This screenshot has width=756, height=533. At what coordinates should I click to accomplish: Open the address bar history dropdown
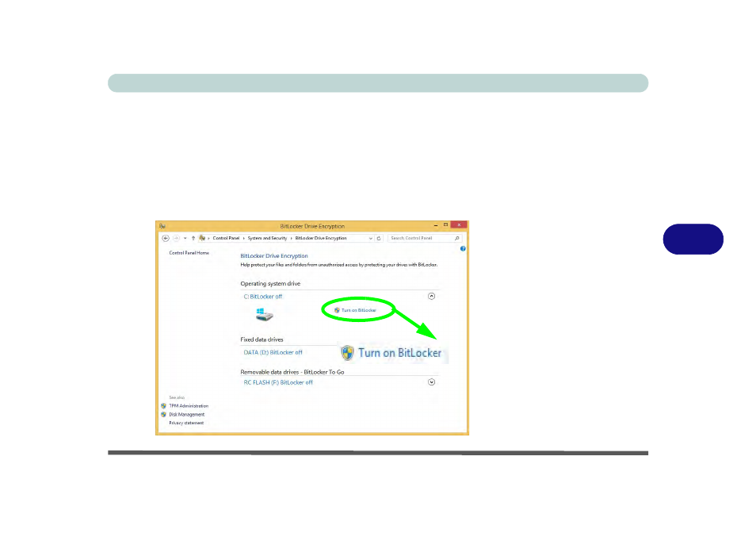(370, 238)
